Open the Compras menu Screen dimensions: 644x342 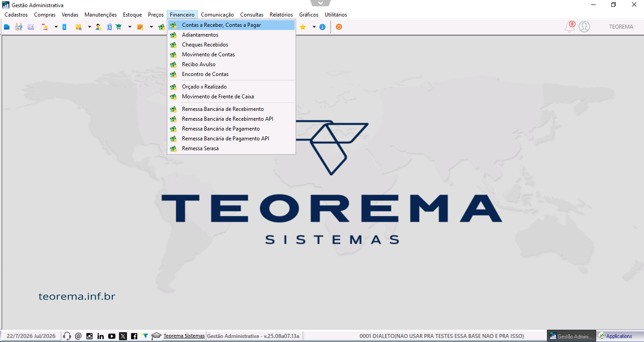coord(45,15)
